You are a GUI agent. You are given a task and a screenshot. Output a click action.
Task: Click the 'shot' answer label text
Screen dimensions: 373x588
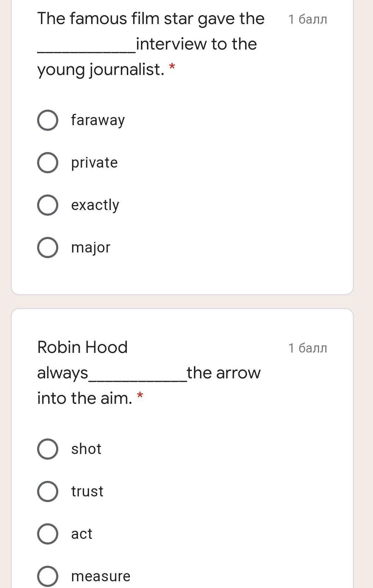pyautogui.click(x=86, y=449)
